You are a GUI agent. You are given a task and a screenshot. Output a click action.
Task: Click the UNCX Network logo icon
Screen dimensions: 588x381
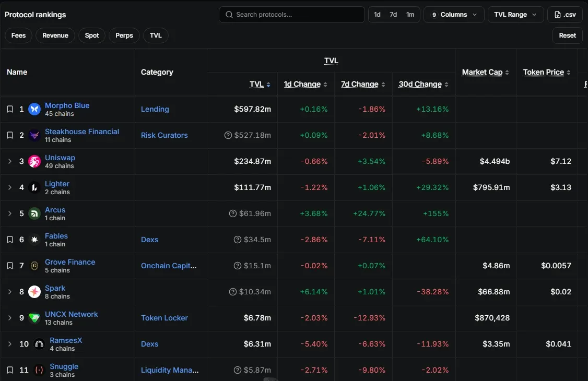click(34, 318)
